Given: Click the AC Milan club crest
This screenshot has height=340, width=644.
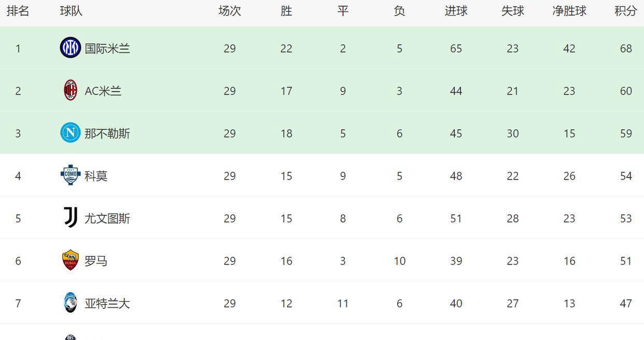Looking at the screenshot, I should click(71, 90).
